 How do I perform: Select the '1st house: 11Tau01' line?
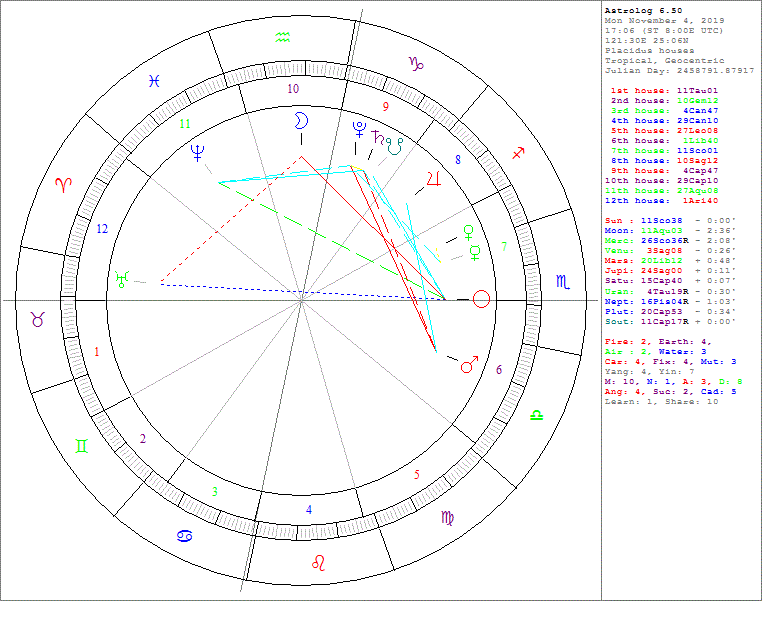click(664, 91)
